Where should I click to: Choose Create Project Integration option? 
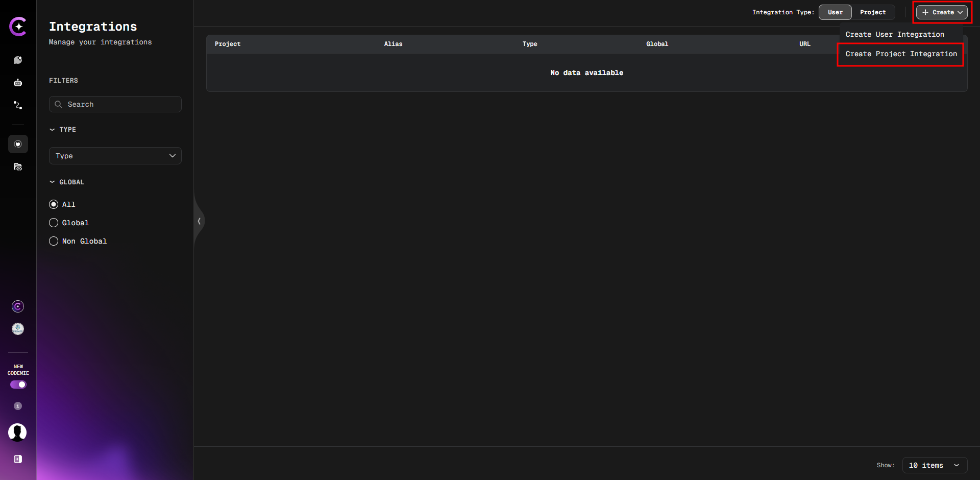pyautogui.click(x=900, y=54)
